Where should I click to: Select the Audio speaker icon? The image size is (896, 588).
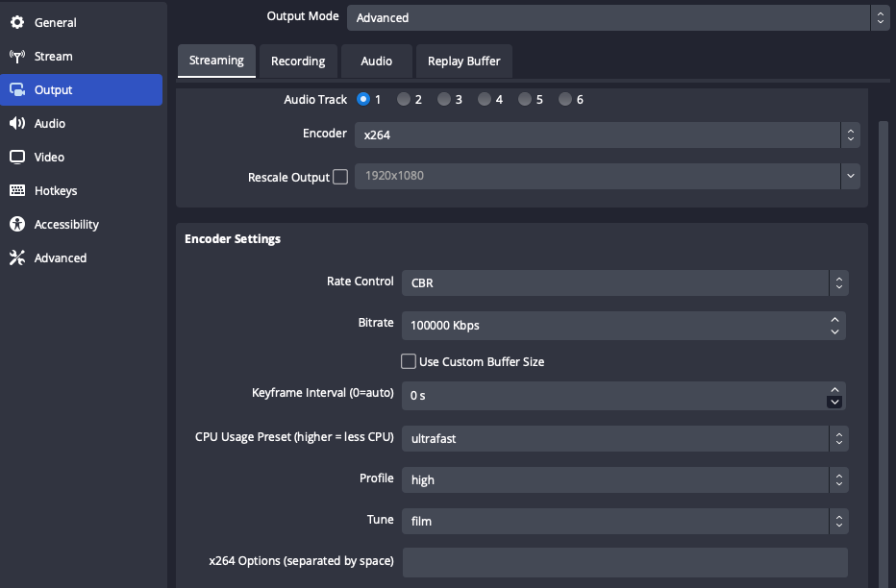[x=16, y=123]
